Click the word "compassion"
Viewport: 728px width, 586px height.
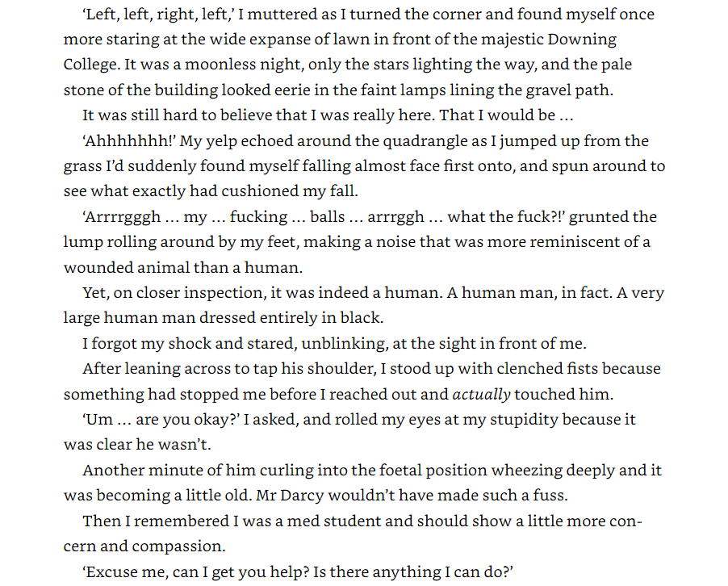181,546
